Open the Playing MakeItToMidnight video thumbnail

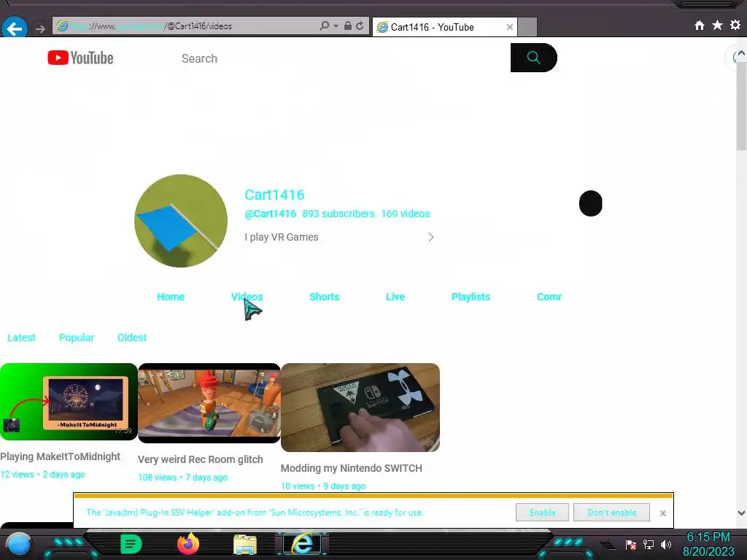[69, 402]
